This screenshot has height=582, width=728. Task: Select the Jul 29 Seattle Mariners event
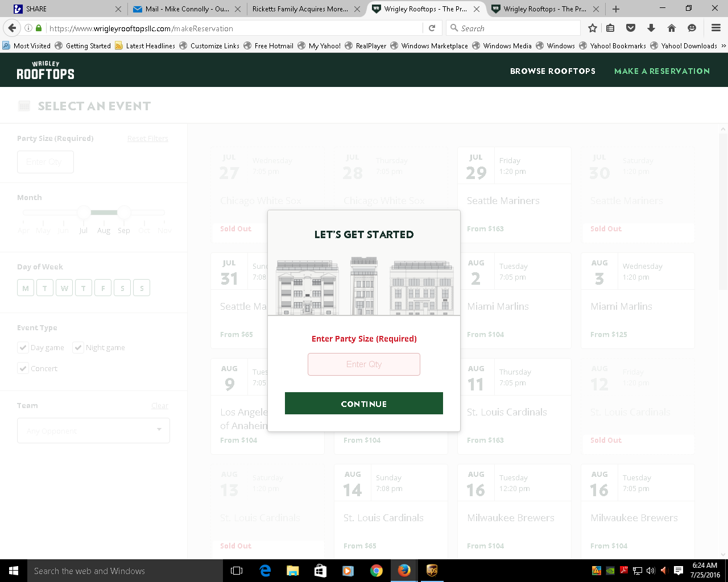tap(514, 195)
